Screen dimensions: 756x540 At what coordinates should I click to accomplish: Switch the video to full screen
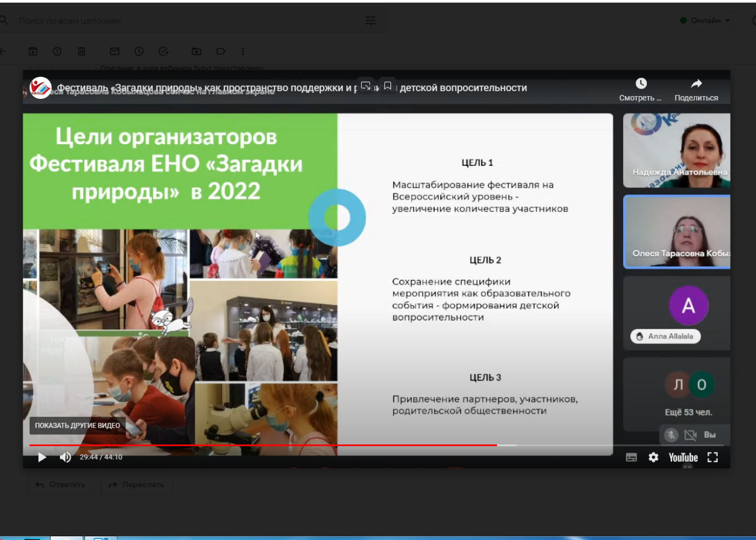[x=713, y=457]
